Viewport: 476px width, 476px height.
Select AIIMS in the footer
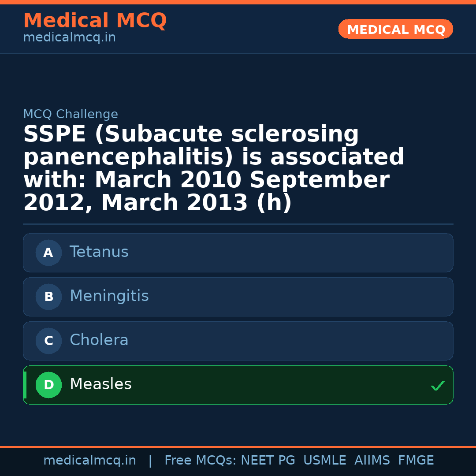372,461
